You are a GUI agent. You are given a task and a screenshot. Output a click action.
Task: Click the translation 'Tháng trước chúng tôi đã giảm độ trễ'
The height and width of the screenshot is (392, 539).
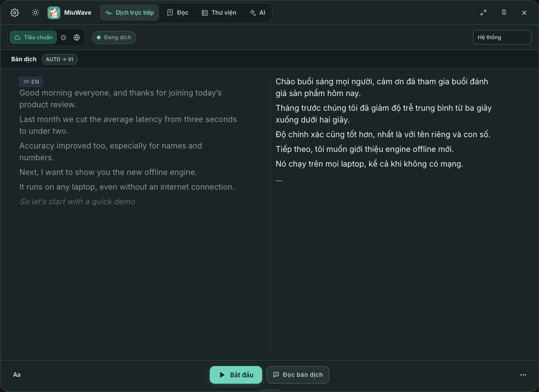click(x=384, y=114)
